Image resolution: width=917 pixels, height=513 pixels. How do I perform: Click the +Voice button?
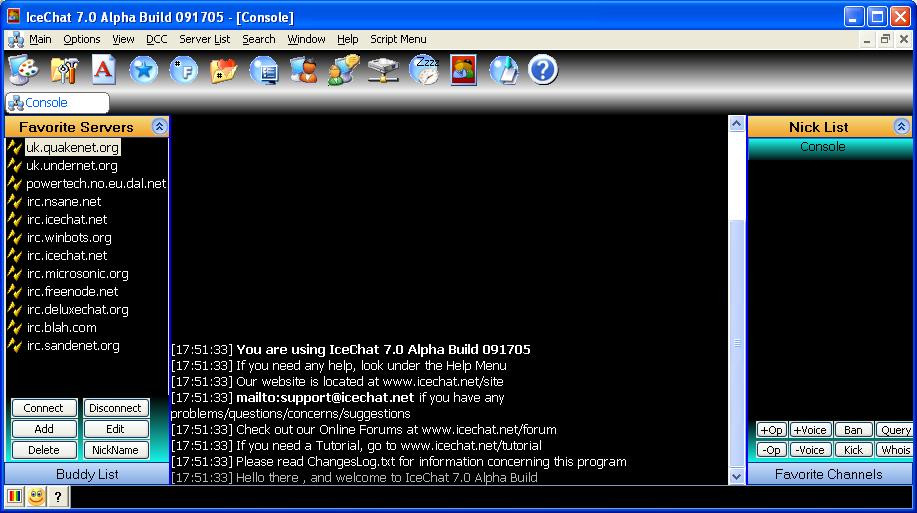point(811,430)
